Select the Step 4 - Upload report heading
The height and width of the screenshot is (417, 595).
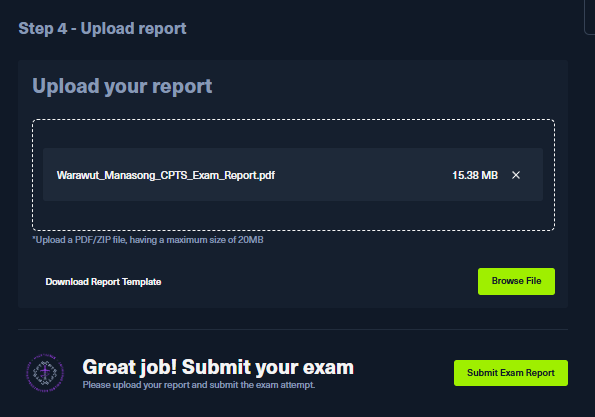pyautogui.click(x=102, y=28)
